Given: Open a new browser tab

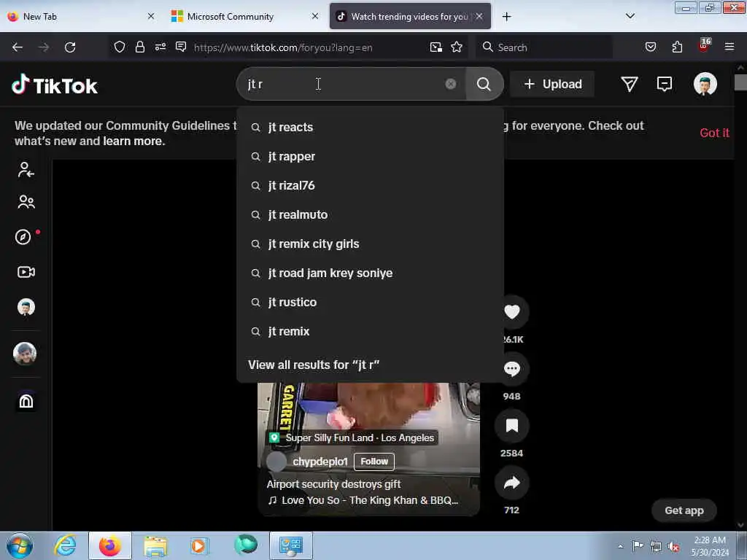Looking at the screenshot, I should pyautogui.click(x=506, y=17).
